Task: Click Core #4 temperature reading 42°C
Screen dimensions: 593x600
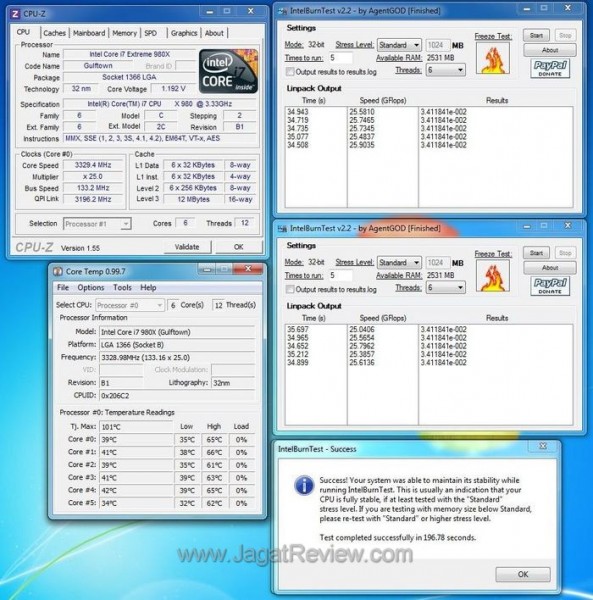Action: pyautogui.click(x=136, y=490)
